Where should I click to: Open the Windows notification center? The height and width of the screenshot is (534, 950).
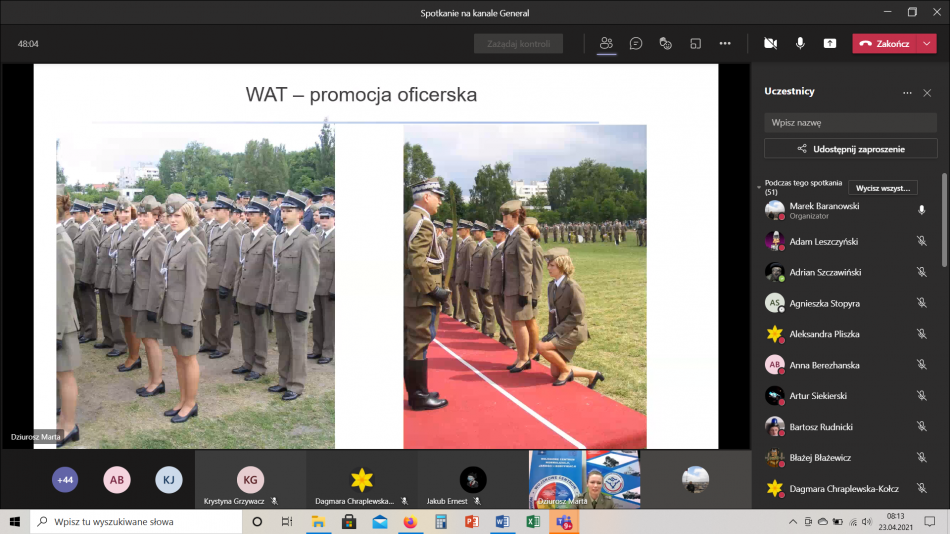[930, 522]
